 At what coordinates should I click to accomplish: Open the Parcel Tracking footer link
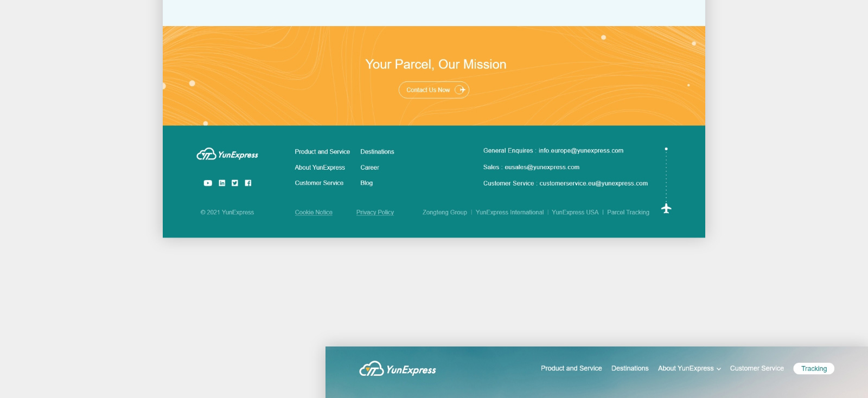click(628, 213)
